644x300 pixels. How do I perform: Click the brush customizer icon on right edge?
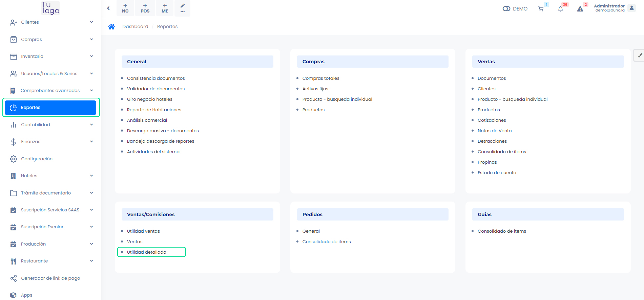tap(640, 55)
